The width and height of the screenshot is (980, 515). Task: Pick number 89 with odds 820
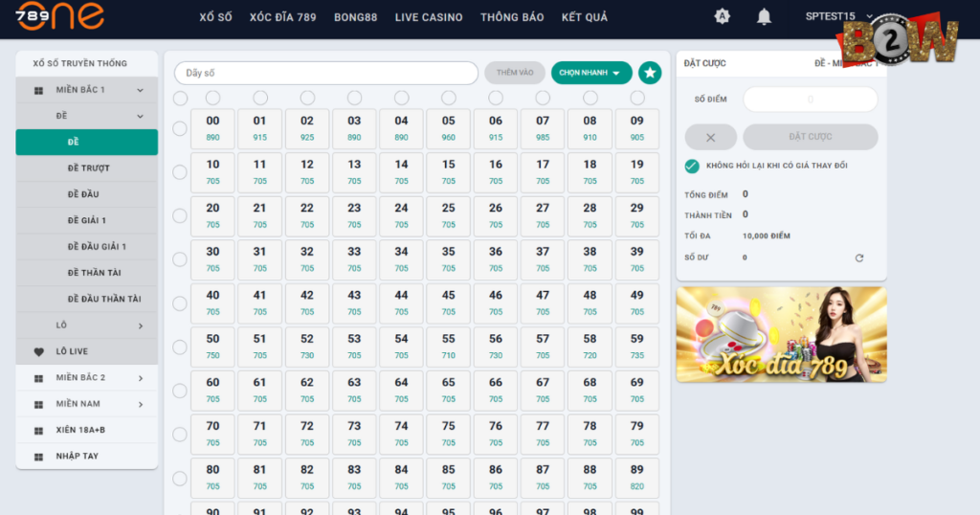636,478
